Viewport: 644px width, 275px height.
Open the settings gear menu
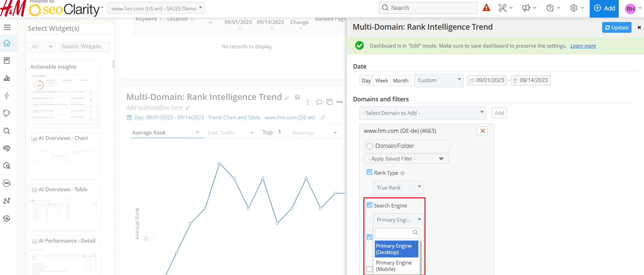[574, 8]
